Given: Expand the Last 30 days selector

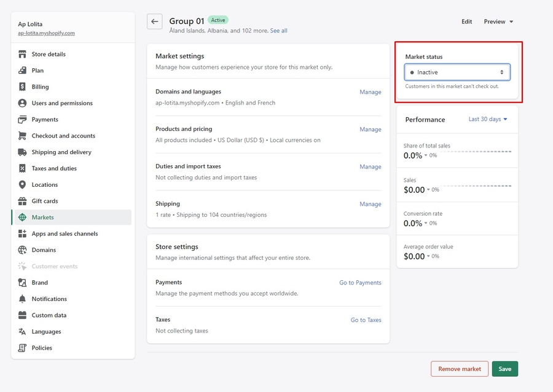Looking at the screenshot, I should click(x=488, y=119).
